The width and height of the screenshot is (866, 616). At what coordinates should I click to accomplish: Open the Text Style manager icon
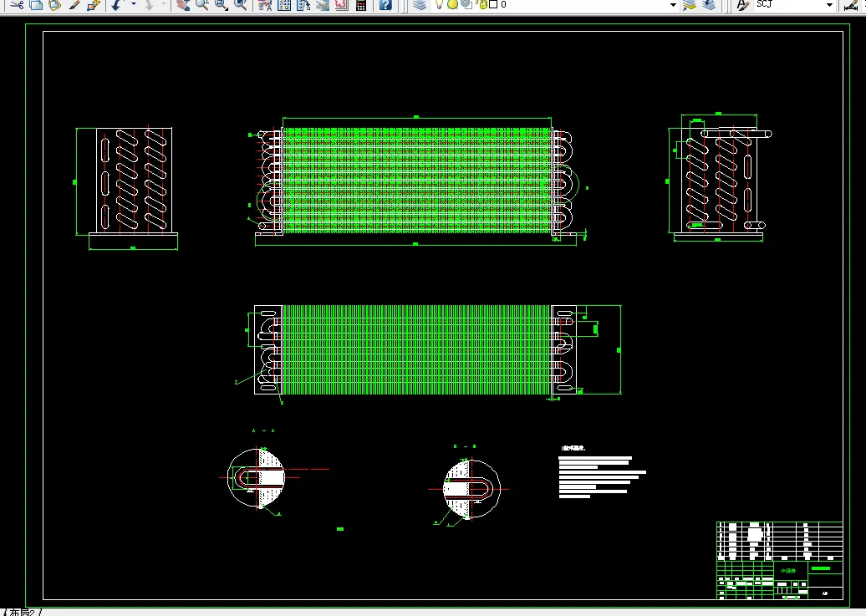coord(743,4)
